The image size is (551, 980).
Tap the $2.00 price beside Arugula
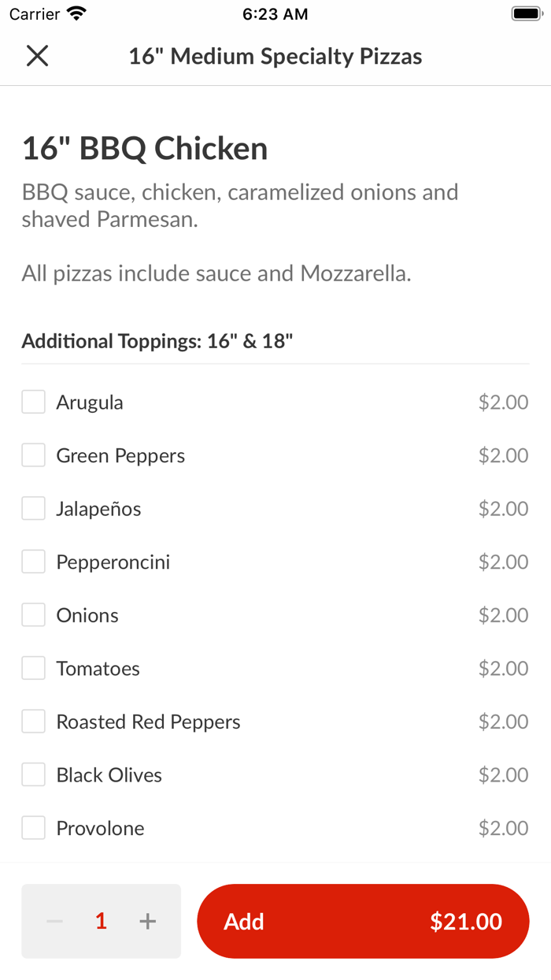503,401
